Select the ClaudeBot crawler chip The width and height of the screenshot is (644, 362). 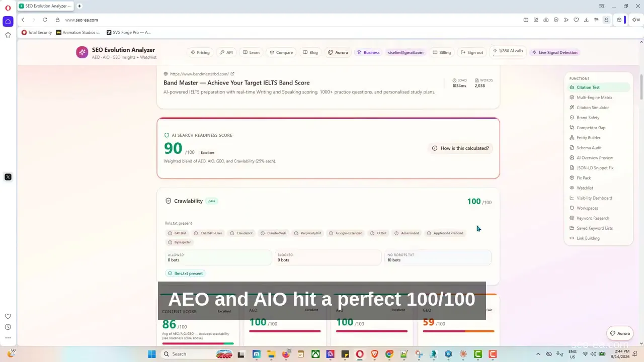click(x=241, y=233)
